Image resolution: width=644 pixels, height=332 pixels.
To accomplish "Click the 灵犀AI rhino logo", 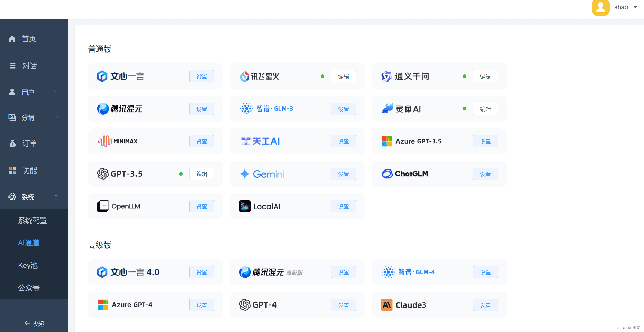I will (x=387, y=108).
